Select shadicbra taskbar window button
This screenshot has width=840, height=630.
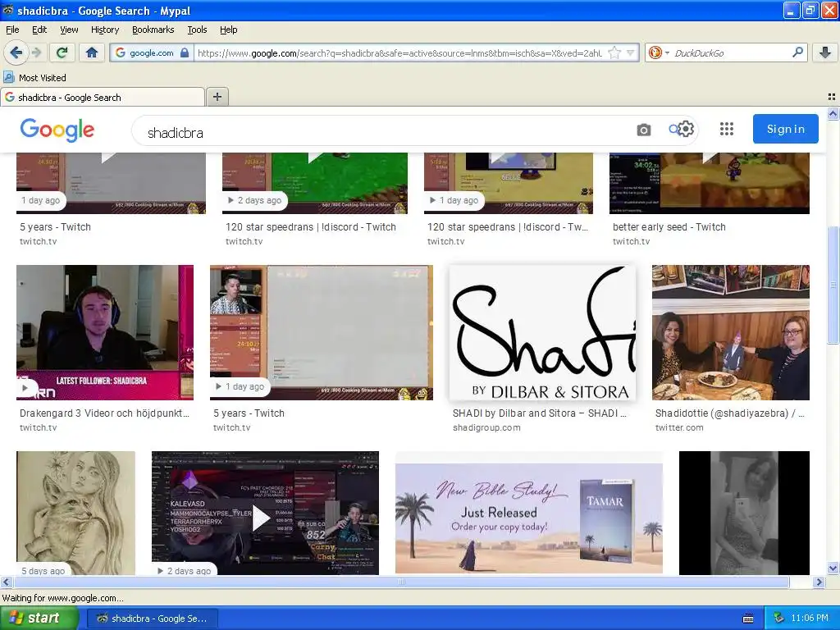(x=153, y=619)
